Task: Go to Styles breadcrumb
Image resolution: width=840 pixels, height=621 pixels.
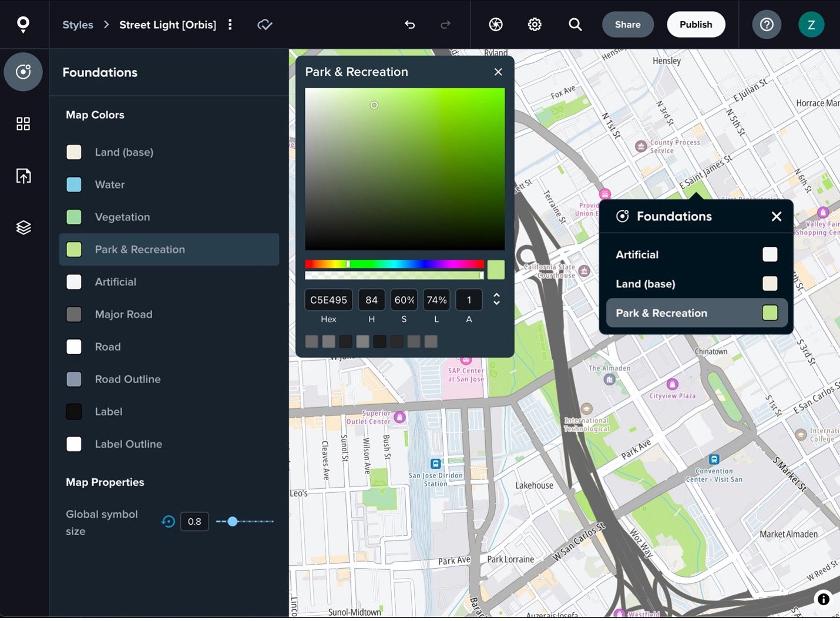Action: [78, 25]
